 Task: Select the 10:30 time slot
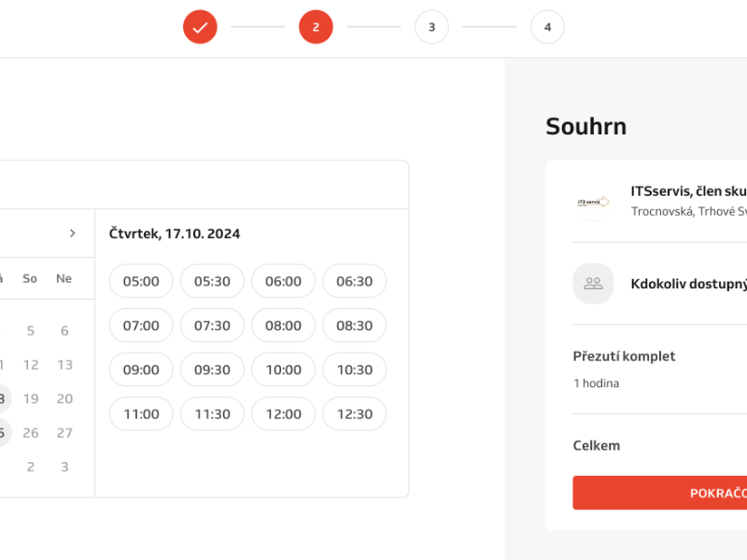tap(354, 370)
